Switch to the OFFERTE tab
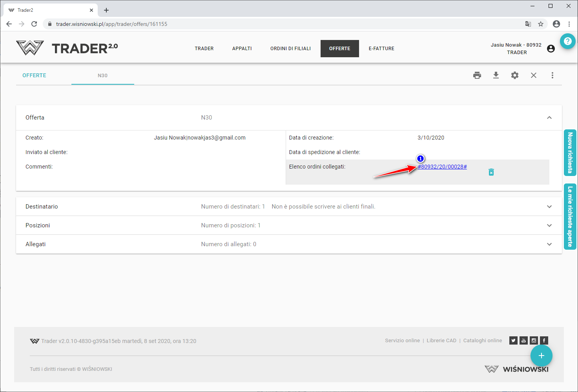 35,75
